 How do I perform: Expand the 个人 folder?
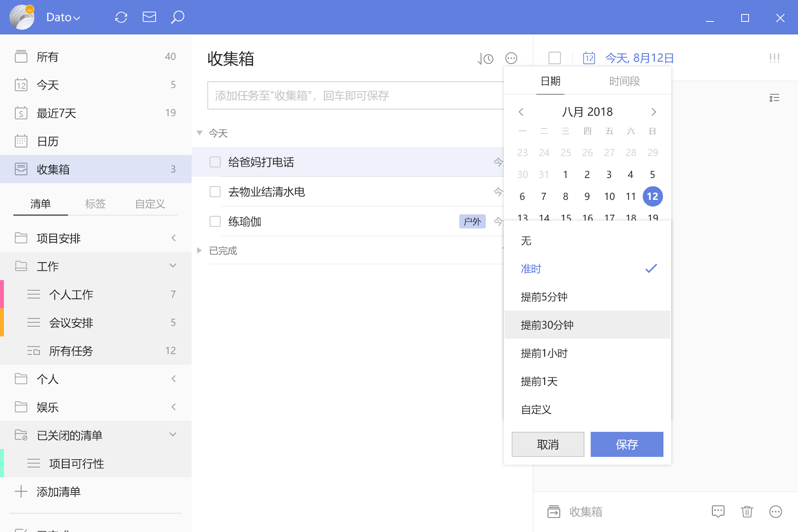[174, 378]
